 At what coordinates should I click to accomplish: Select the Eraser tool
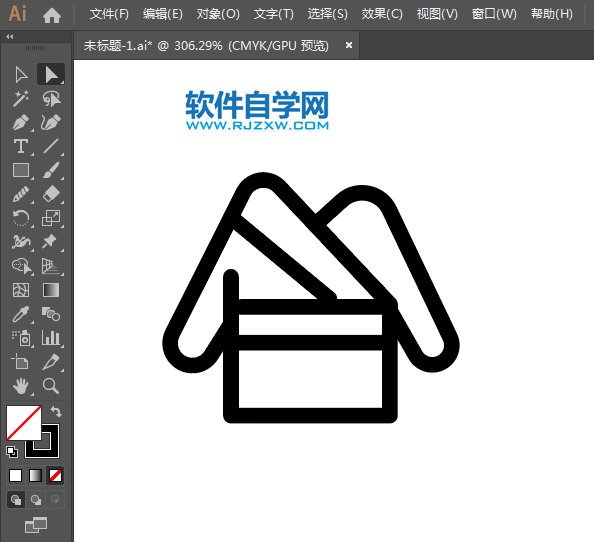tap(51, 194)
